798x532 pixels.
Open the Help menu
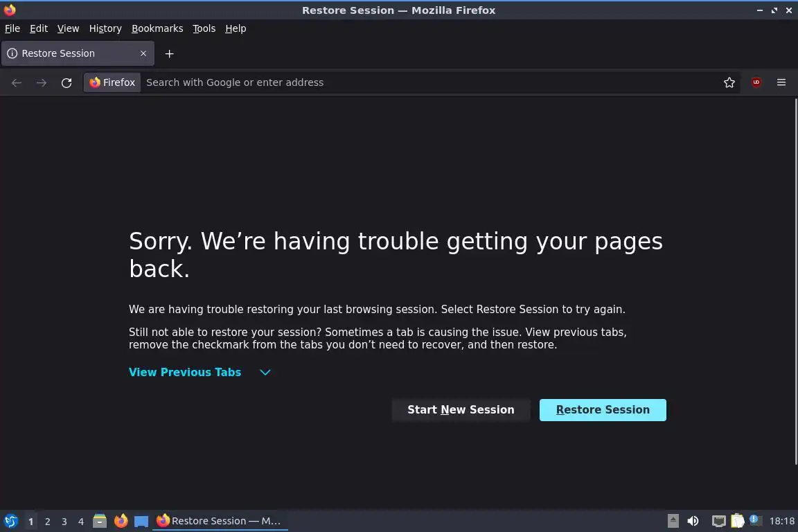[x=236, y=28]
